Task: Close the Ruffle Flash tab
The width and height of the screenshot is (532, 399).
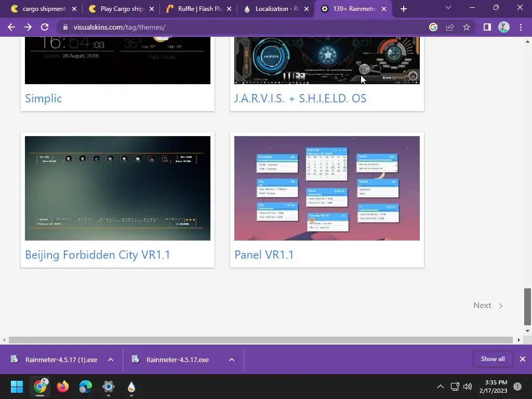Action: tap(229, 9)
